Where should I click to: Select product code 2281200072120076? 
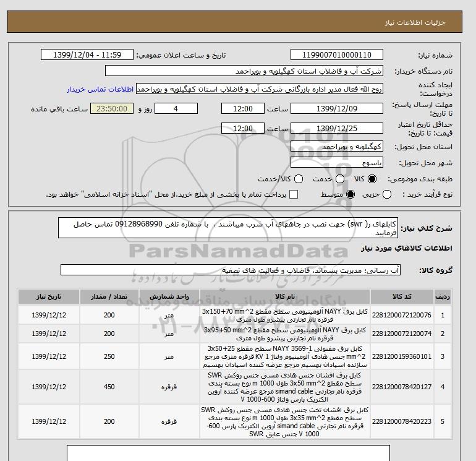[402, 315]
